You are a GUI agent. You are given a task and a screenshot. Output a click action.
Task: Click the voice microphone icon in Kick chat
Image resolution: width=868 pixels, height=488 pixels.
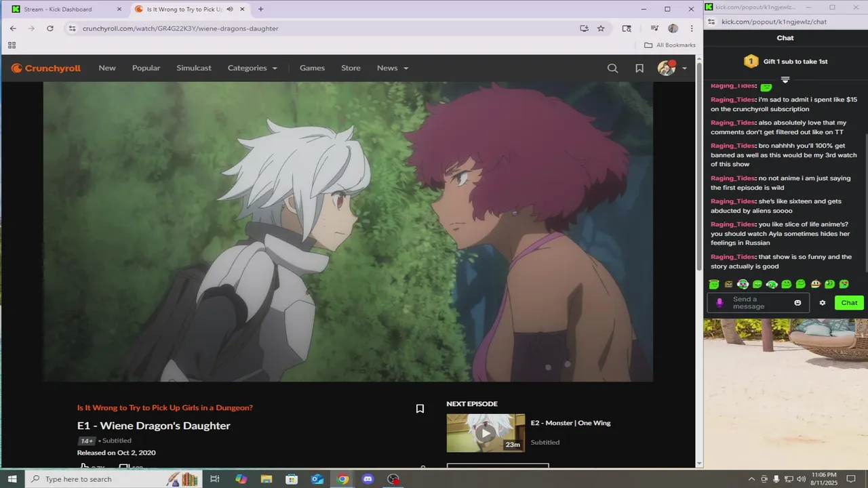pyautogui.click(x=719, y=303)
